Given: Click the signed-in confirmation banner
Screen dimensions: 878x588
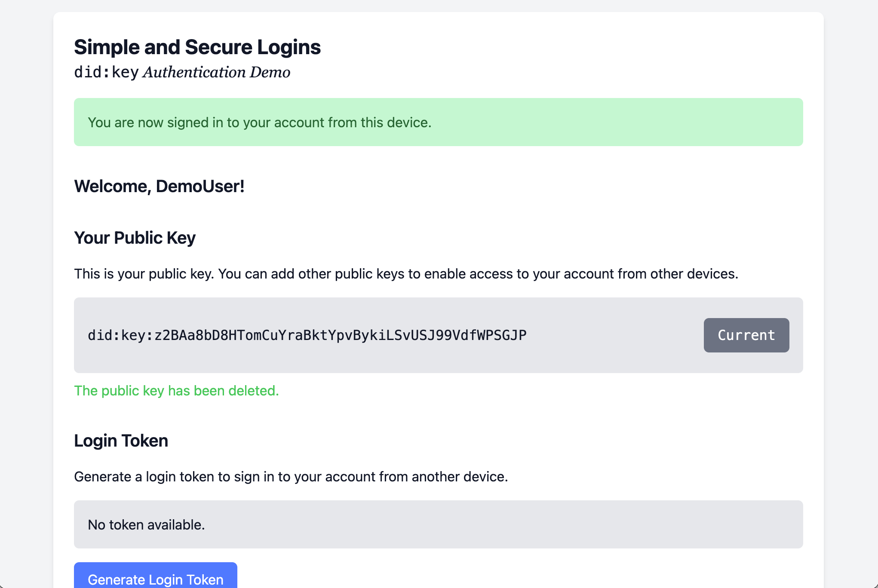Looking at the screenshot, I should (x=438, y=122).
